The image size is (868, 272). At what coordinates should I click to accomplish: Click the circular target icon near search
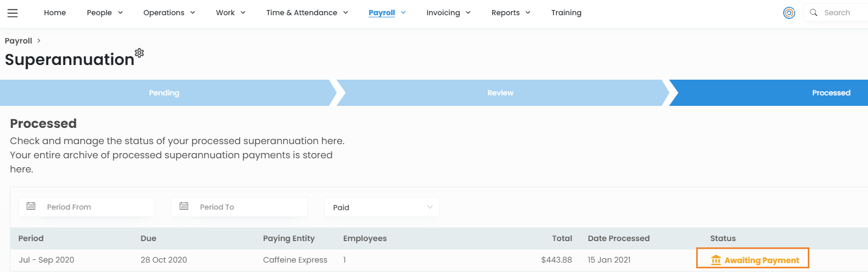[789, 13]
